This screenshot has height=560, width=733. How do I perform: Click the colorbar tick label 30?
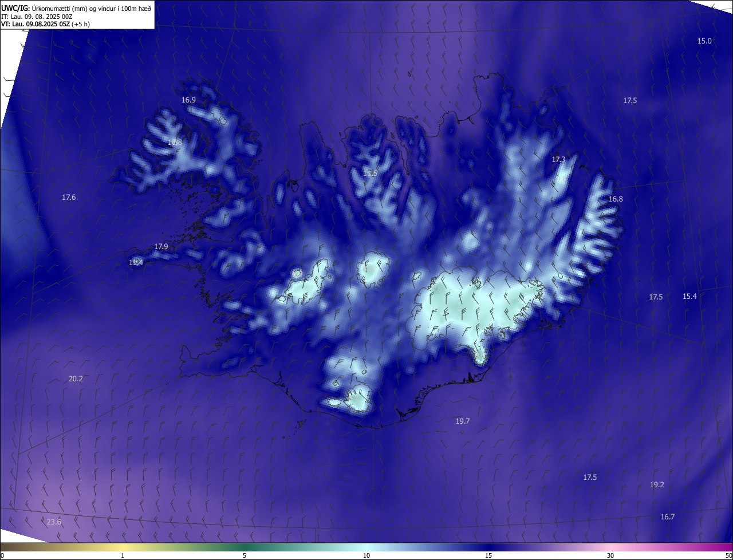click(x=610, y=555)
